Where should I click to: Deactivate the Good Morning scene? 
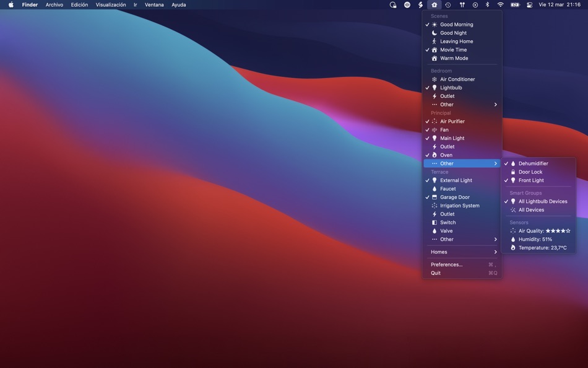tap(462, 24)
